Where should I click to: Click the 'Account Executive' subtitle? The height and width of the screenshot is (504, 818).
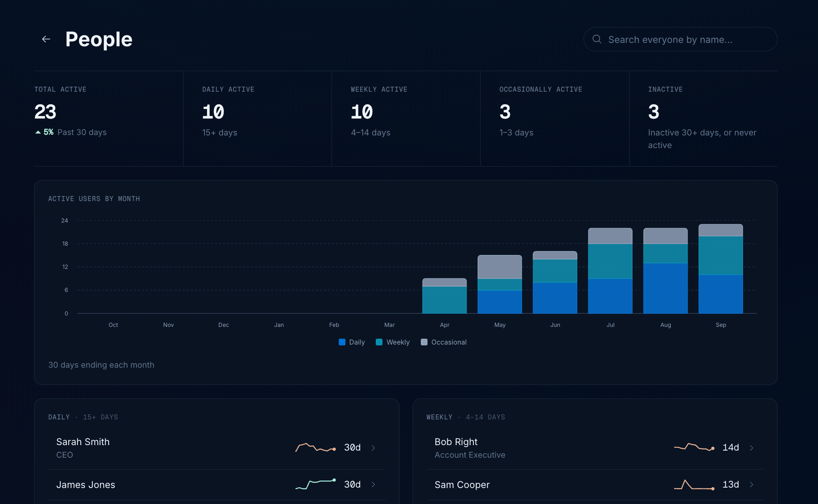point(470,455)
